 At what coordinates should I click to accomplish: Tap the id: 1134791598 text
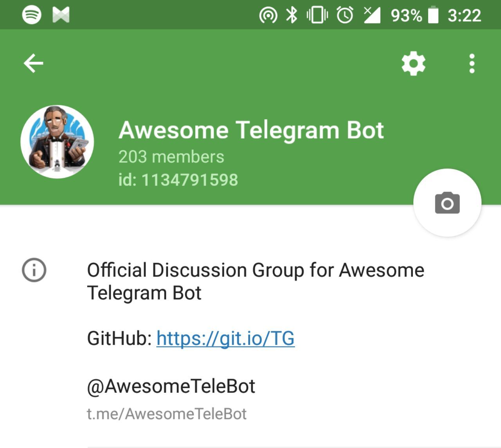(x=178, y=180)
